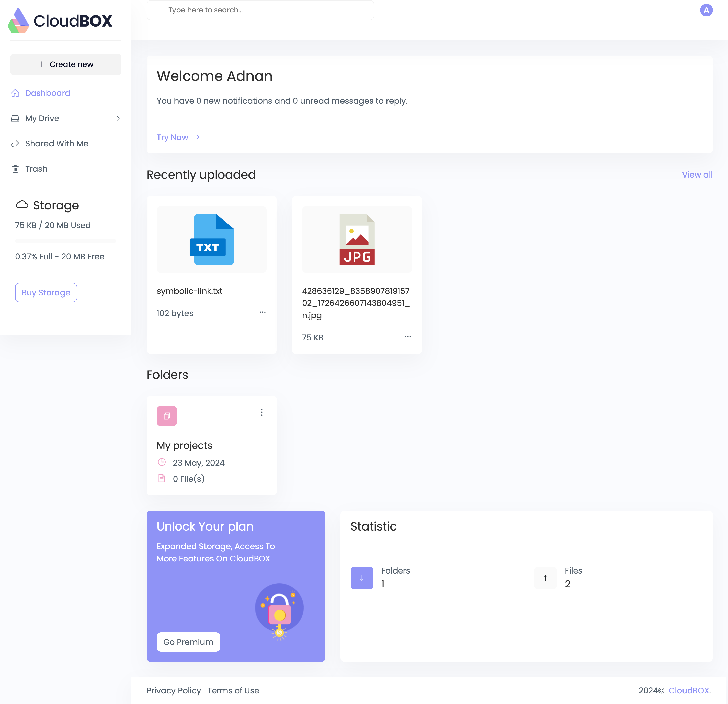Click the three-dot menu on symbolic-link.txt
Screen dimensions: 728x704
pyautogui.click(x=263, y=312)
